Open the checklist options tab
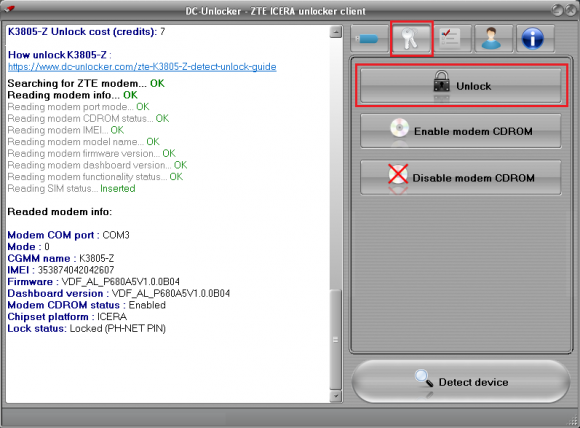The image size is (580, 428). pos(451,38)
